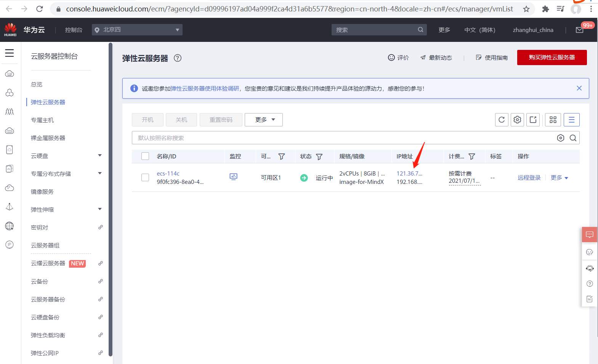Switch to list view
Image resolution: width=598 pixels, height=364 pixels.
point(572,120)
